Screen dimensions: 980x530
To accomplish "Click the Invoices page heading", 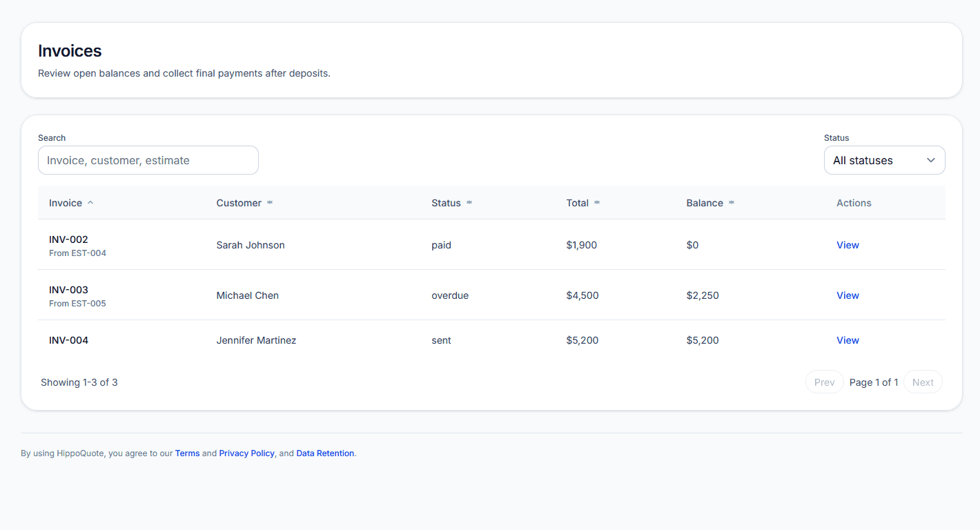I will tap(70, 51).
